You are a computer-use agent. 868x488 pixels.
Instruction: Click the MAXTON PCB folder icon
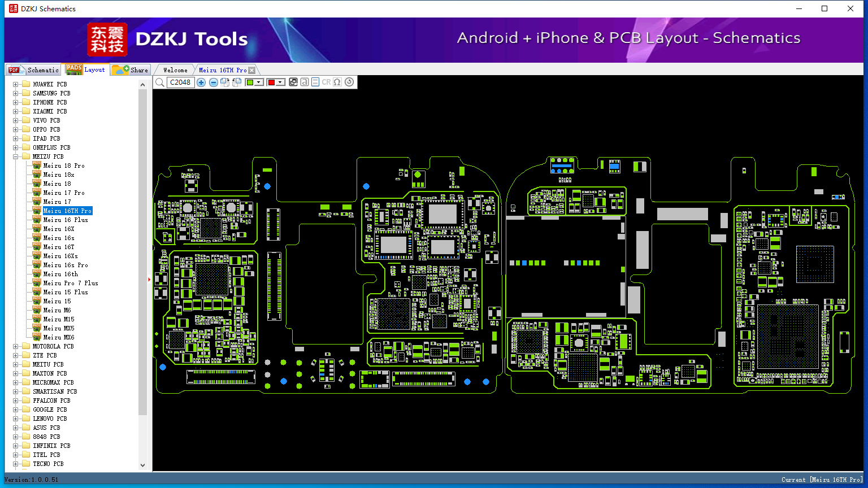(x=25, y=373)
